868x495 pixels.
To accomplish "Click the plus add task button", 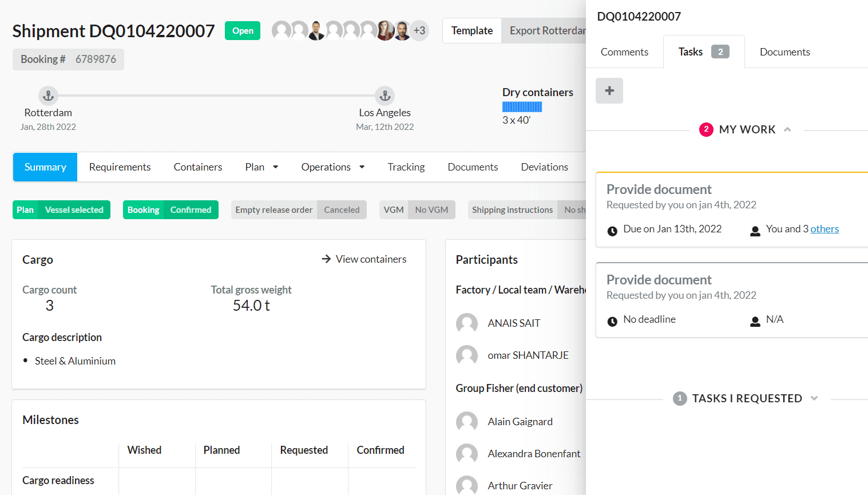I will point(609,90).
